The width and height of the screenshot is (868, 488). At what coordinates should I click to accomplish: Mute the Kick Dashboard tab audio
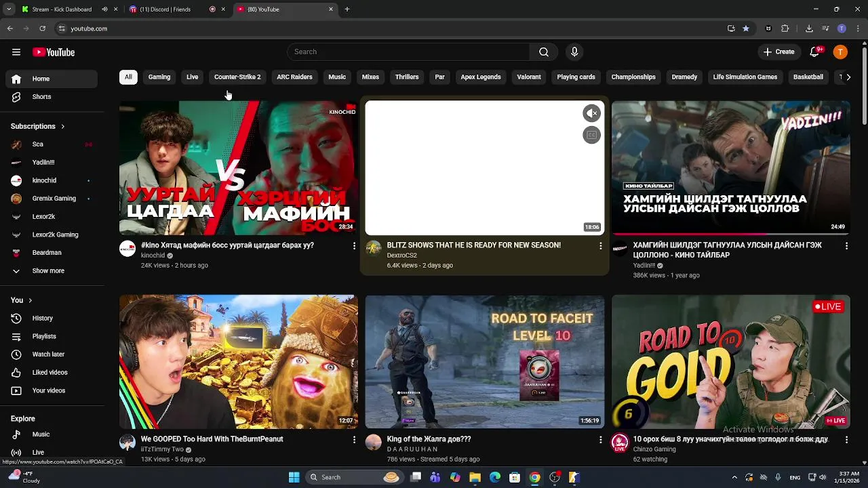click(x=104, y=9)
